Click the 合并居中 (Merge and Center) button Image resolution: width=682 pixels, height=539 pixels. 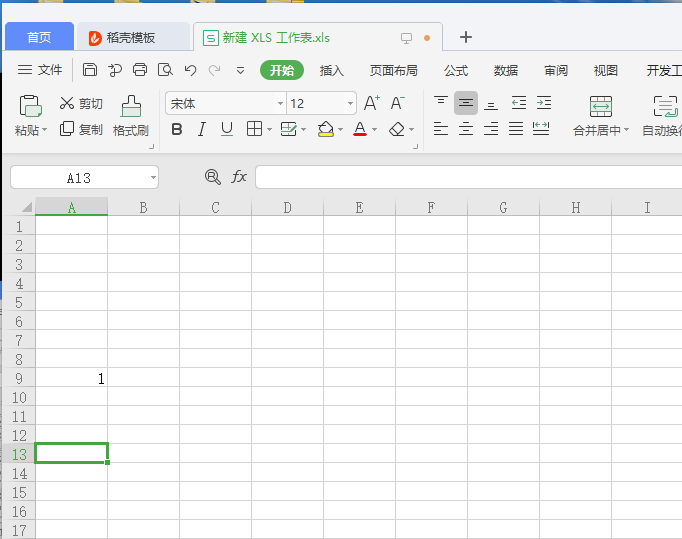point(600,117)
